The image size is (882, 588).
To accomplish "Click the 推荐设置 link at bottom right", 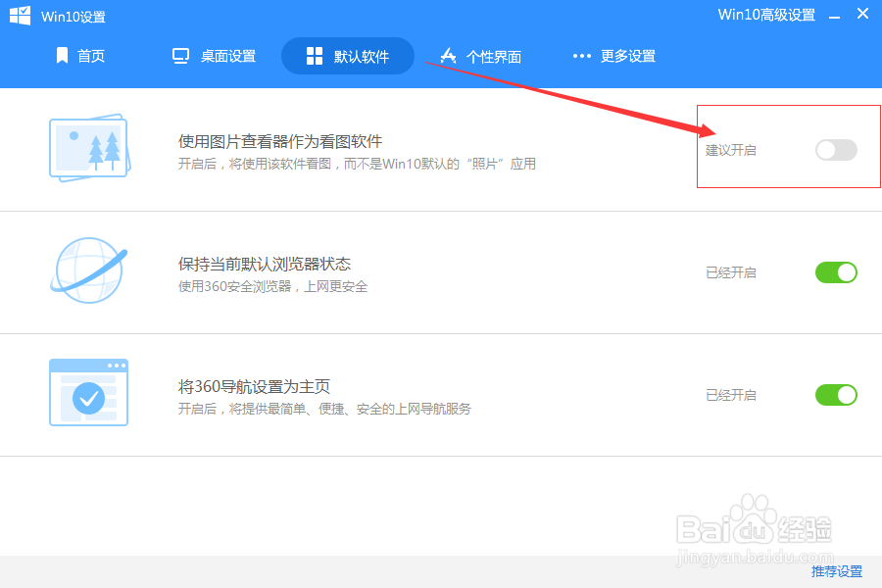I will coord(838,569).
